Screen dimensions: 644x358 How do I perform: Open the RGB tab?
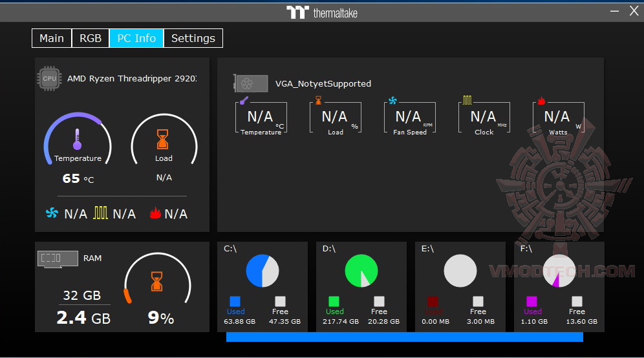pyautogui.click(x=91, y=38)
